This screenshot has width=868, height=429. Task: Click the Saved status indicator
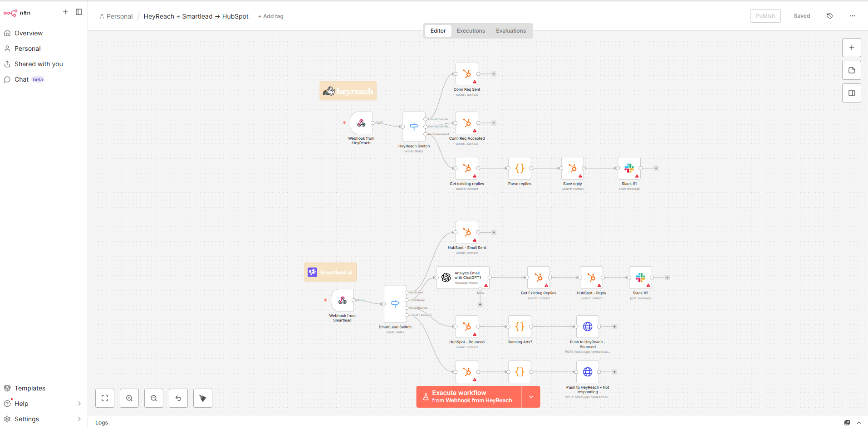(802, 16)
